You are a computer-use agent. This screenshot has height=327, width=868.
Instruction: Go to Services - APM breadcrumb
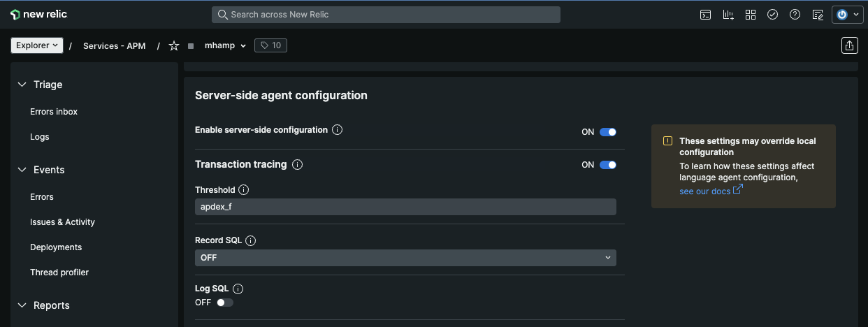(x=114, y=46)
